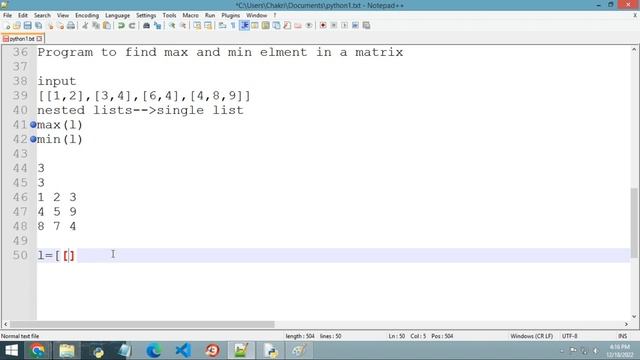
Task: Toggle the highlighted Indent Guide icon
Action: 244,26
